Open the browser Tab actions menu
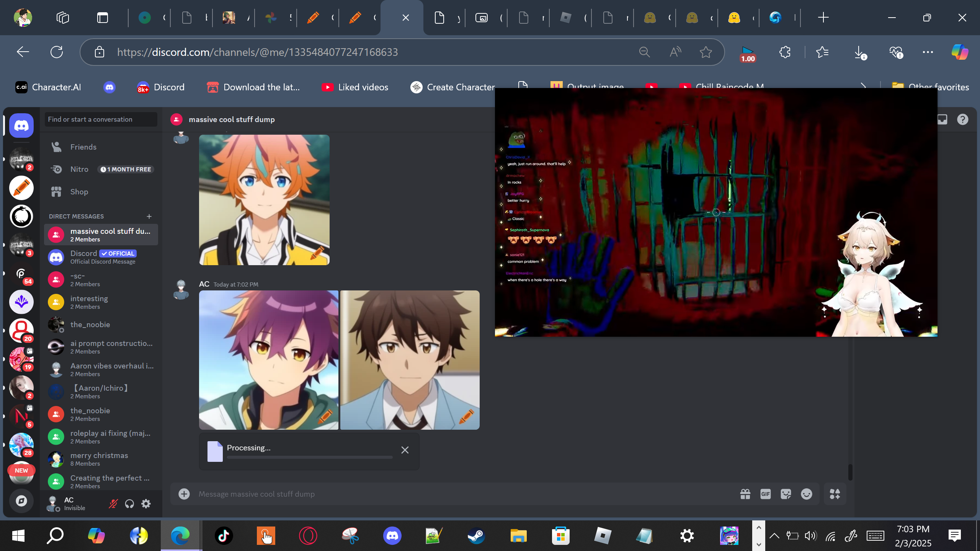The width and height of the screenshot is (980, 551). tap(103, 18)
